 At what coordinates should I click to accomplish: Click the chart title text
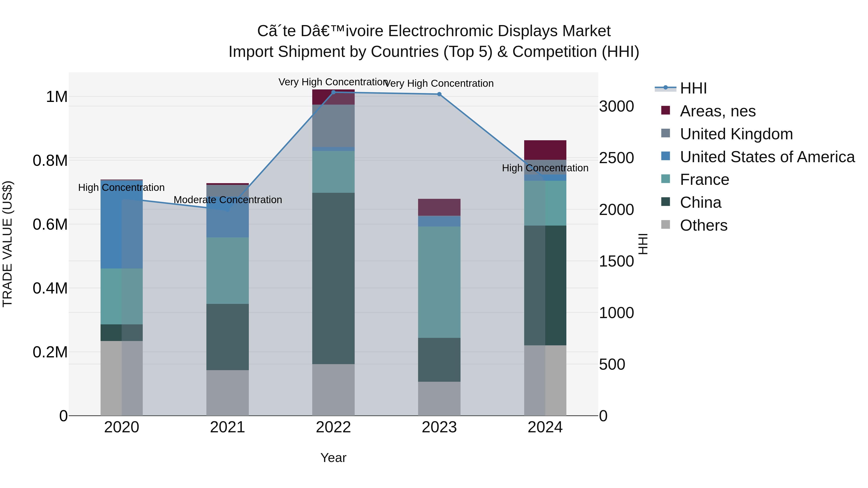tap(434, 41)
